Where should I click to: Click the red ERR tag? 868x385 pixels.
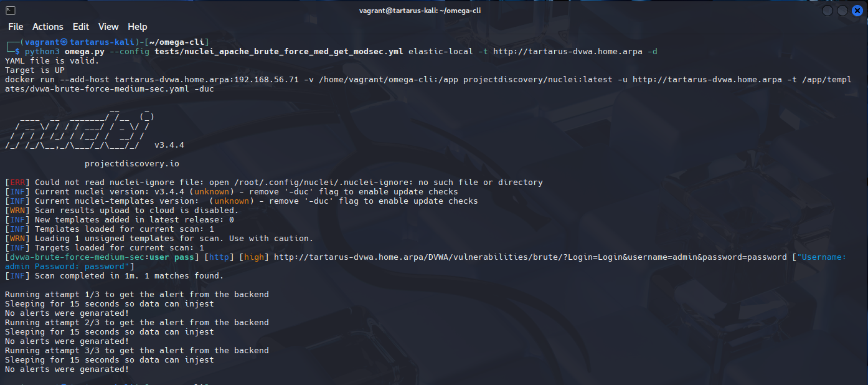[17, 183]
